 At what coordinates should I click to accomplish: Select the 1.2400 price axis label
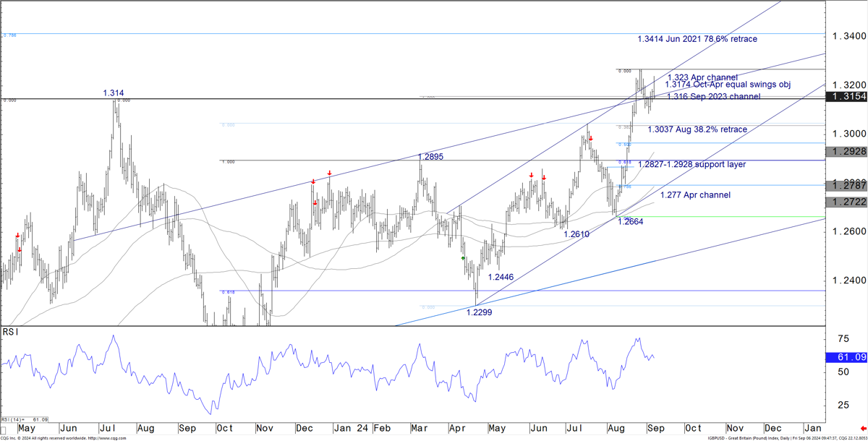coord(848,281)
